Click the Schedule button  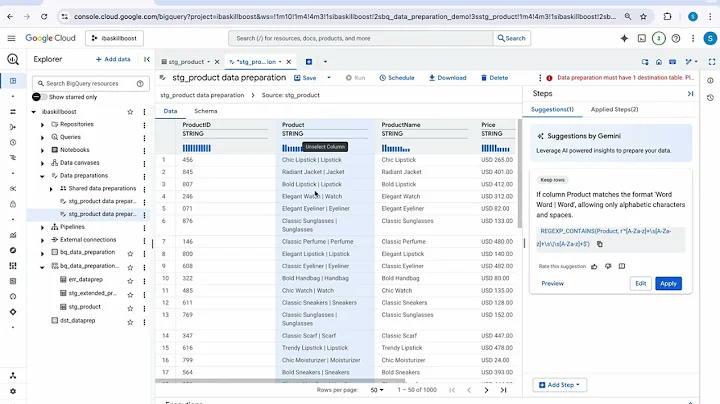(397, 78)
